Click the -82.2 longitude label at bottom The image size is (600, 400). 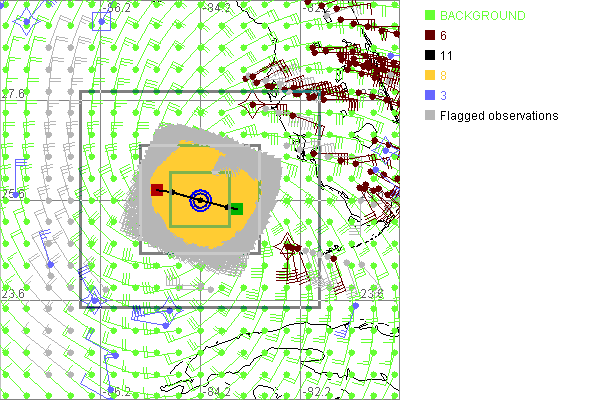tap(318, 391)
